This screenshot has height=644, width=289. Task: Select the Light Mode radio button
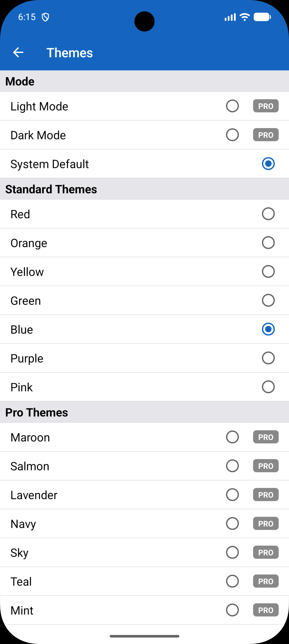click(232, 106)
